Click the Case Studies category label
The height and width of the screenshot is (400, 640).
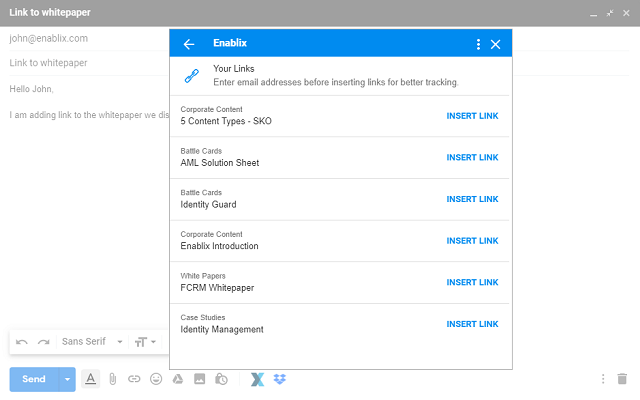(x=203, y=318)
